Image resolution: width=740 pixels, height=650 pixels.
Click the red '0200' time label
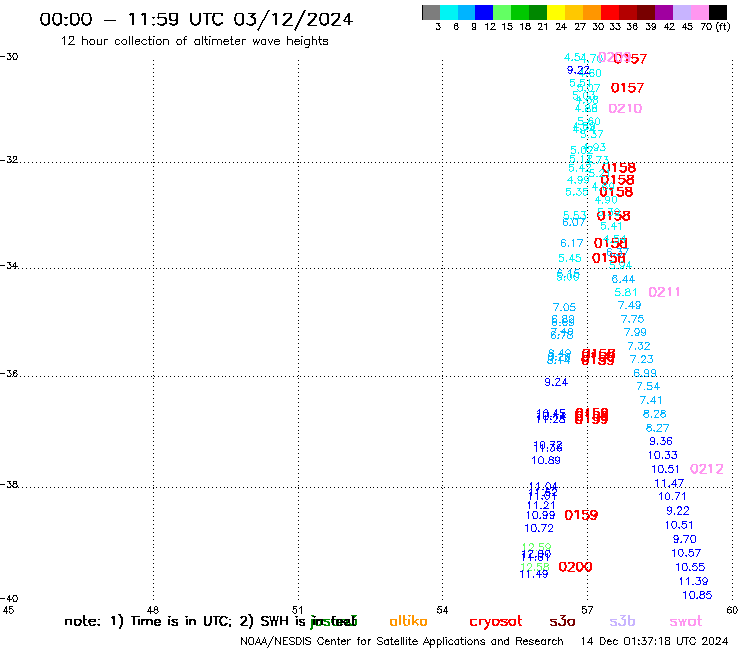(575, 567)
